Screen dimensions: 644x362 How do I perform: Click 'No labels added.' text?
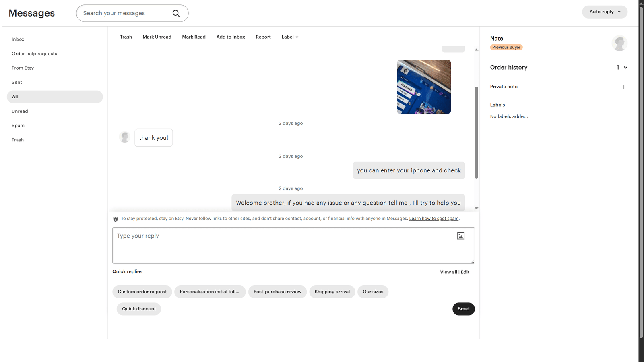509,116
